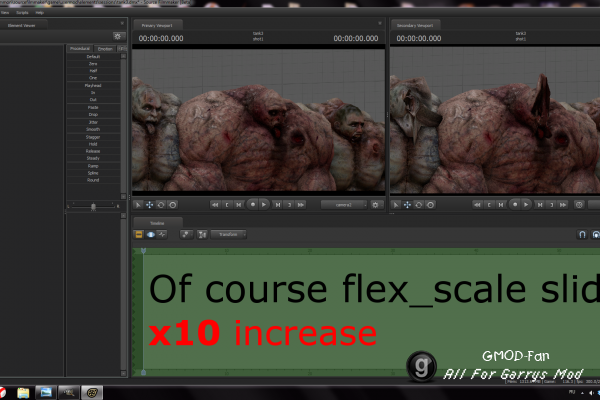The height and width of the screenshot is (400, 600).
Task: Select the Element Viewer tab
Action: [22, 25]
